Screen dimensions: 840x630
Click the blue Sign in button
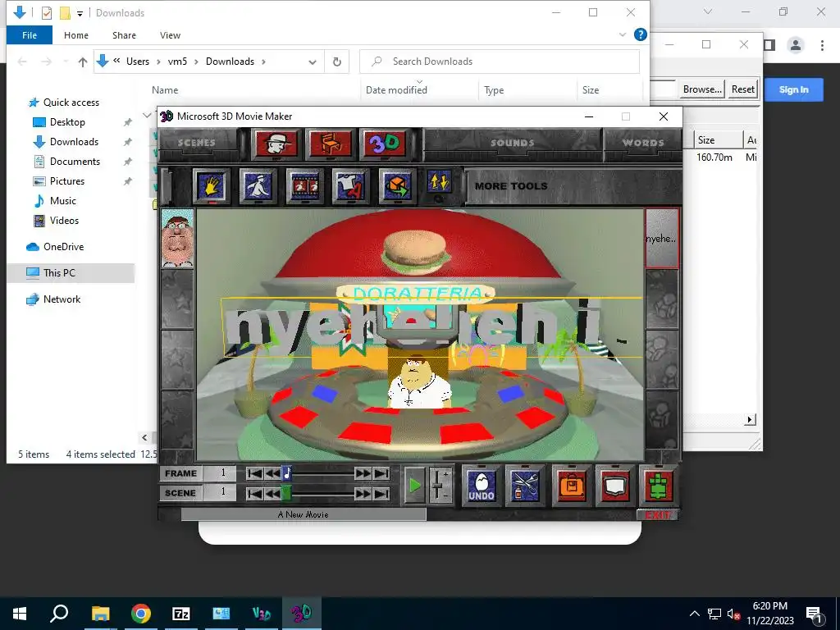[x=793, y=90]
